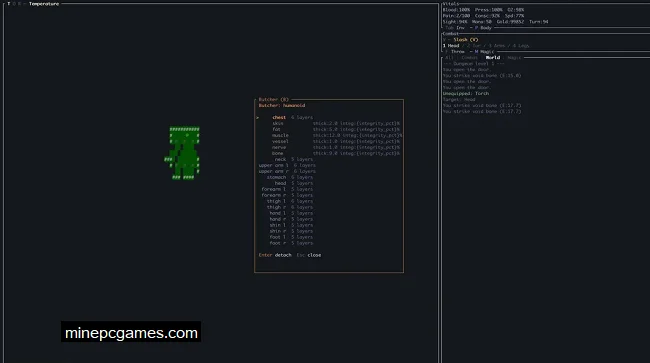Open Inv from the Vitals panel
Image resolution: width=650 pixels, height=363 pixels.
[455, 28]
